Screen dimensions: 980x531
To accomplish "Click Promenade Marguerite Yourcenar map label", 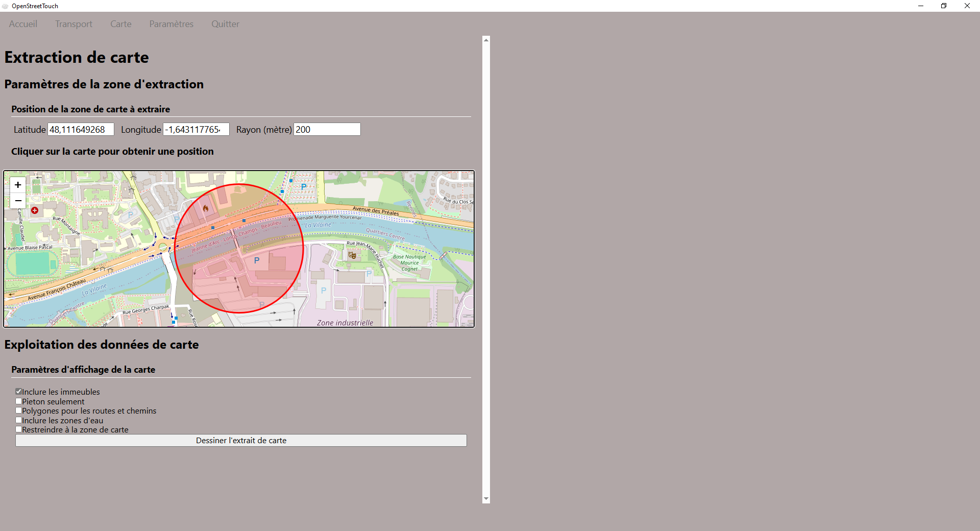I will tap(325, 218).
